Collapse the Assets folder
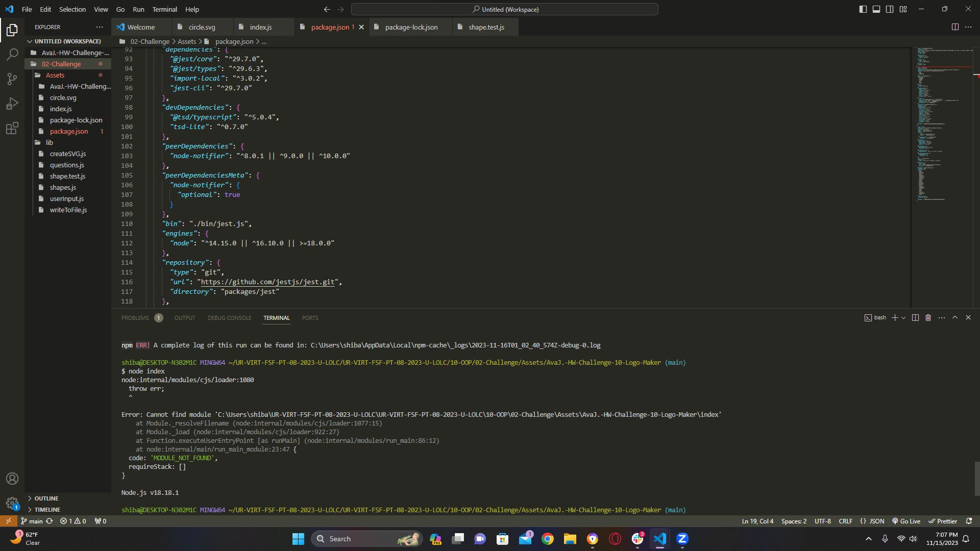980x551 pixels. [55, 75]
